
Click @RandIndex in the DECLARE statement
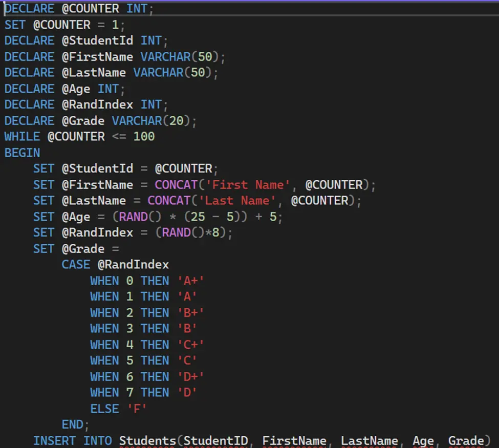click(97, 105)
